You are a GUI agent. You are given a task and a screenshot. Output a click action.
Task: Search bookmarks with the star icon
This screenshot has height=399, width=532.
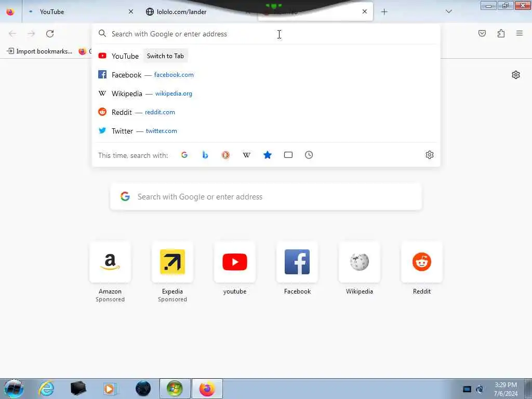coord(268,155)
